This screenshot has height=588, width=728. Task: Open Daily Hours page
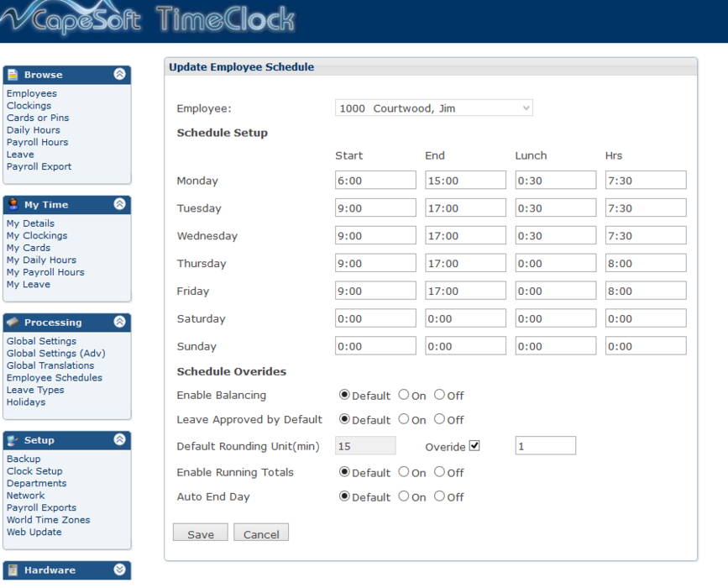33,130
